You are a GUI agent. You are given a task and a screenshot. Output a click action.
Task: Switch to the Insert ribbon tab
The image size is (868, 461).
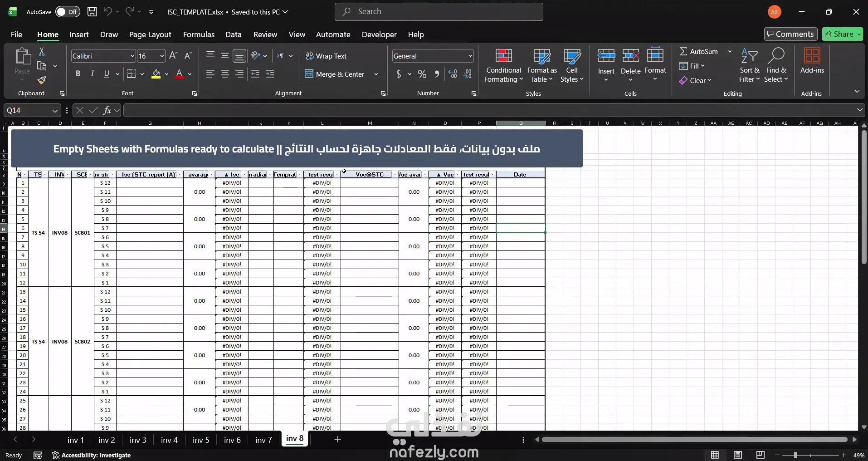coord(79,34)
